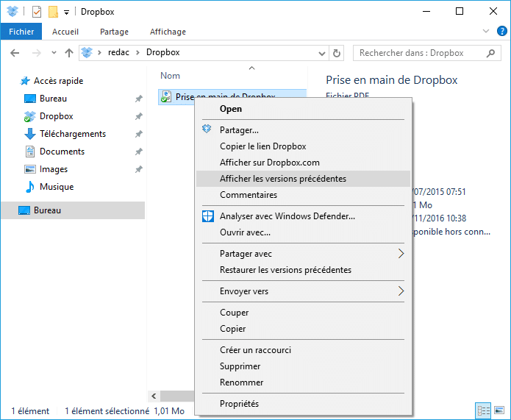Choose Partager... in the context menu
Screen dimensions: 511x420
coord(303,130)
